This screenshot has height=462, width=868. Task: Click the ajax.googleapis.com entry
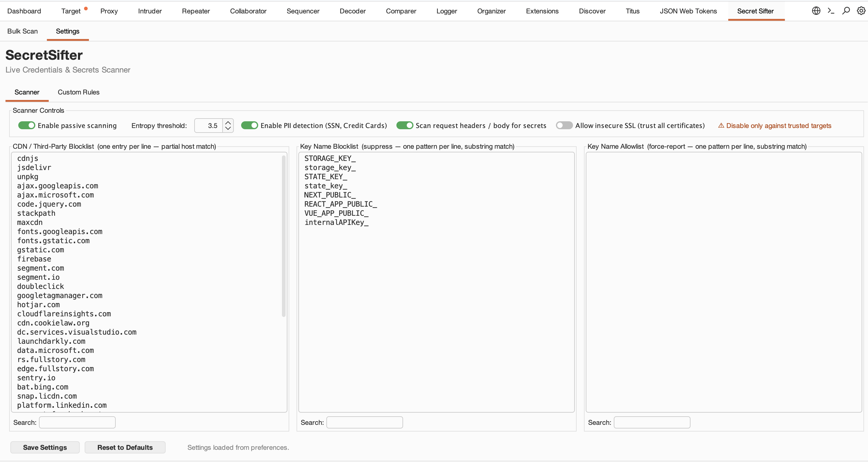click(x=58, y=186)
